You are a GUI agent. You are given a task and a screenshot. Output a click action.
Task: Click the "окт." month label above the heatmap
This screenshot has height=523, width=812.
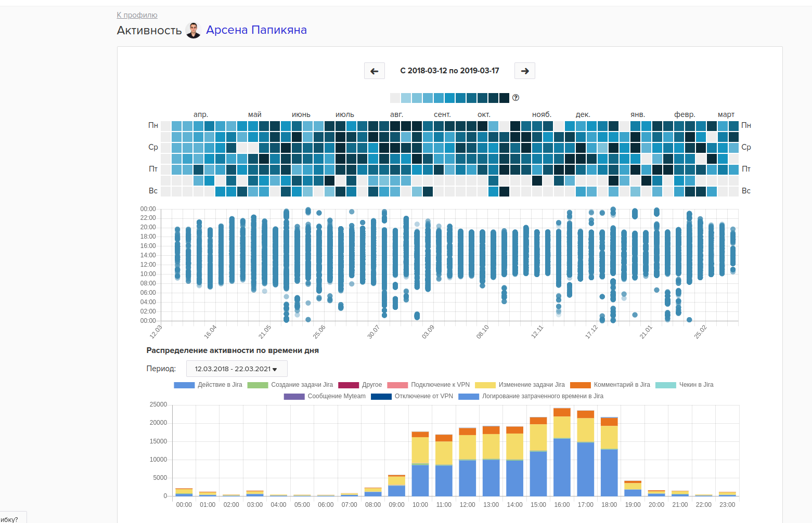point(484,114)
